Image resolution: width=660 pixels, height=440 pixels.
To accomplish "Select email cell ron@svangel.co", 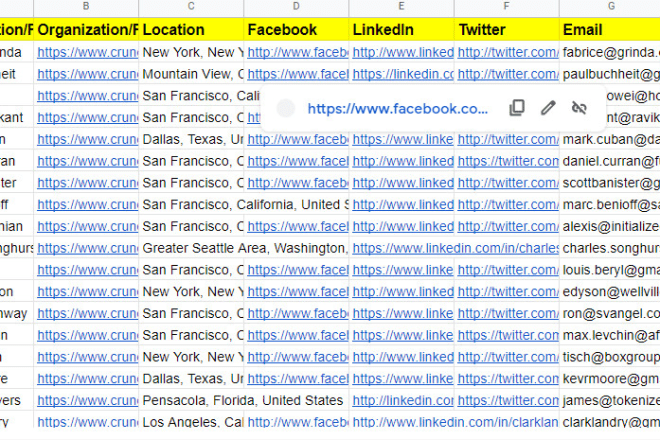I will click(x=610, y=313).
